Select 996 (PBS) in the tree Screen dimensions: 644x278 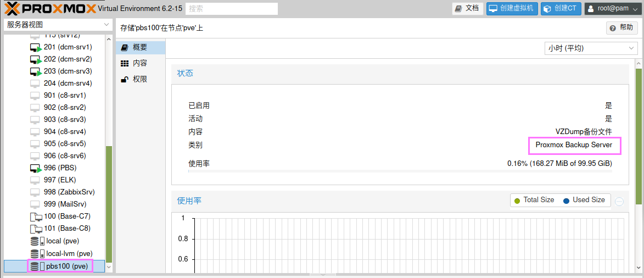(x=54, y=168)
